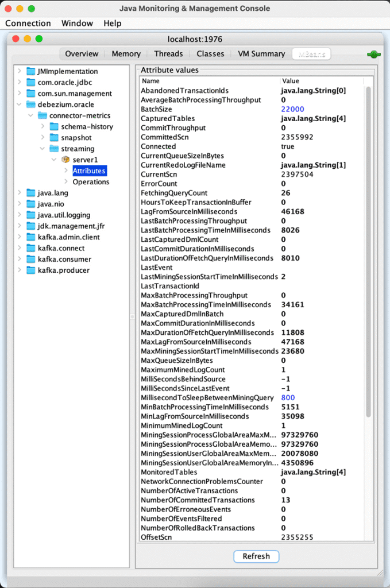Screen dimensions: 390x588
Task: Collapse the connector-metrics node
Action: point(31,115)
